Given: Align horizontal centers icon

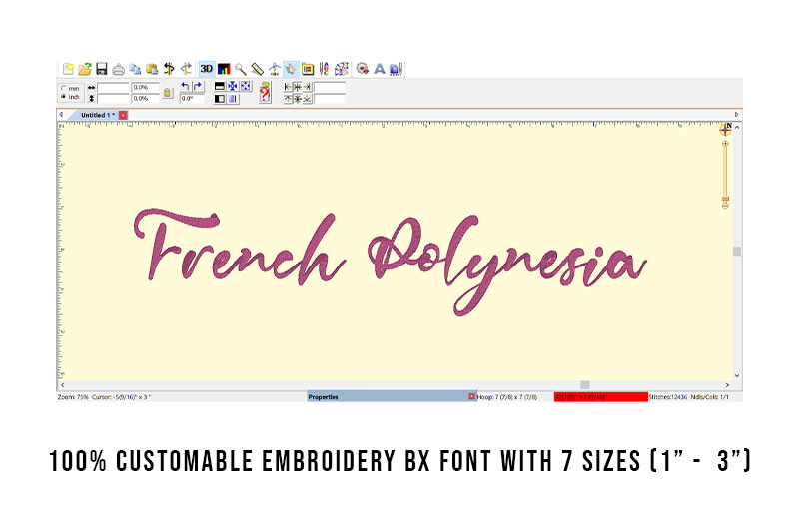Looking at the screenshot, I should (x=297, y=87).
